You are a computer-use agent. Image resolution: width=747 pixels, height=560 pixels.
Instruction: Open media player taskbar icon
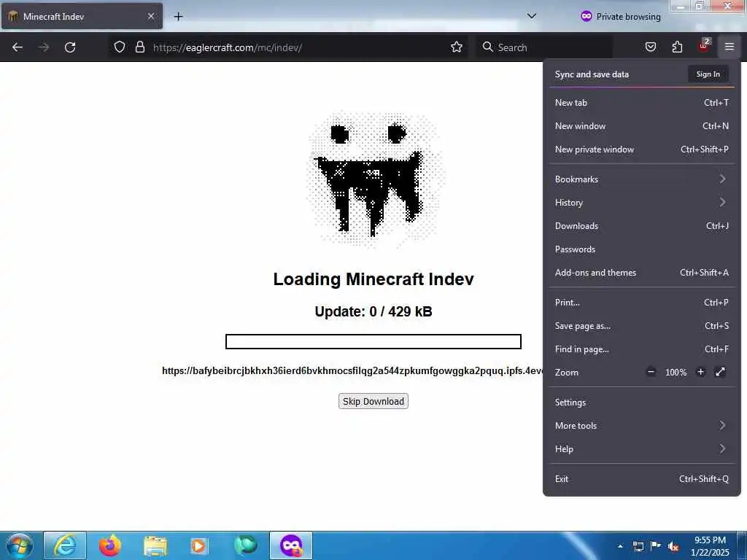[199, 545]
